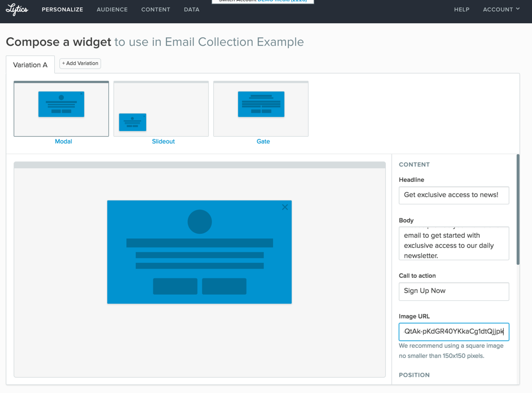Open the HELP page

[462, 10]
